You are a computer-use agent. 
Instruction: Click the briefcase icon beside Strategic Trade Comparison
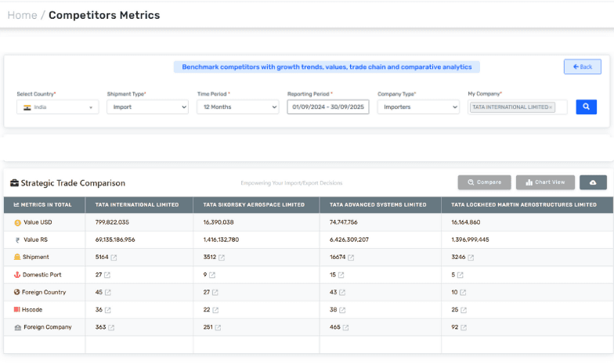point(14,183)
